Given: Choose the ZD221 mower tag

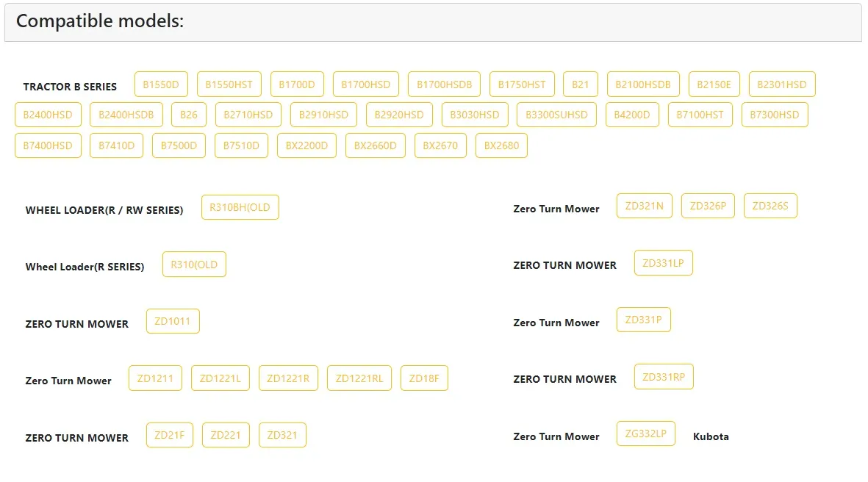Looking at the screenshot, I should click(226, 435).
